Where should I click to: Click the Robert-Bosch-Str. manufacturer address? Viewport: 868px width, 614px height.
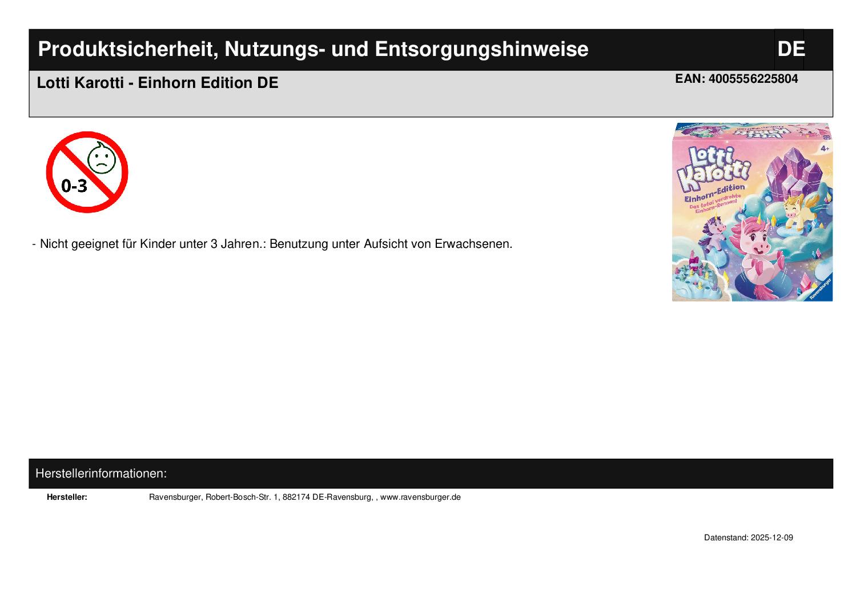coord(243,497)
